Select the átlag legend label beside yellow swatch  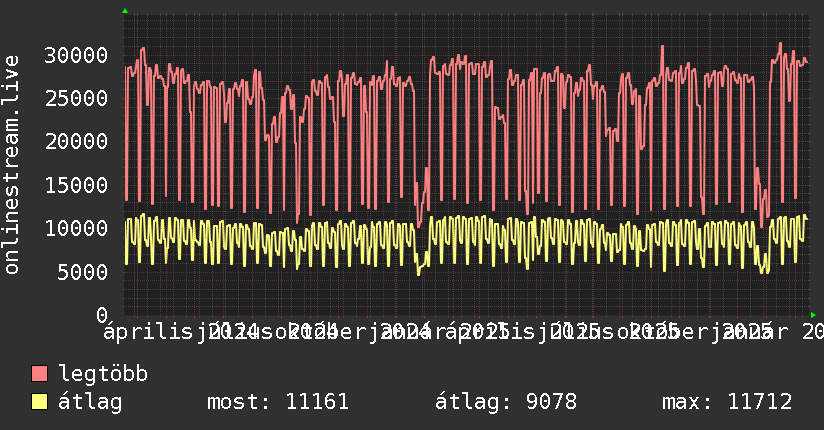(90, 402)
